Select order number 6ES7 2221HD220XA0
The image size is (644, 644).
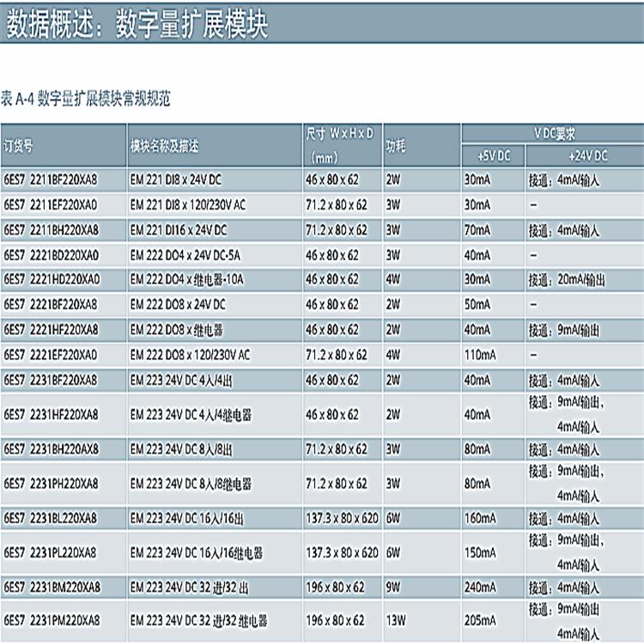(52, 280)
